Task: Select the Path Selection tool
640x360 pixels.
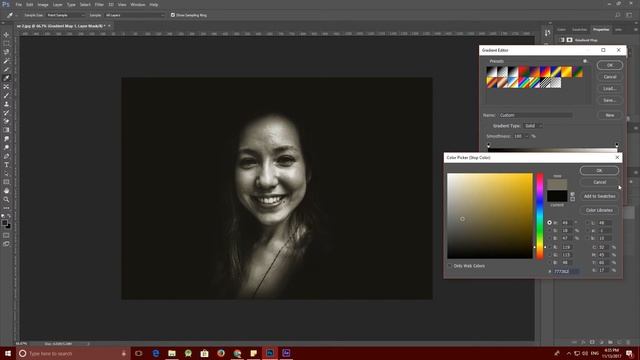Action: tap(6, 173)
